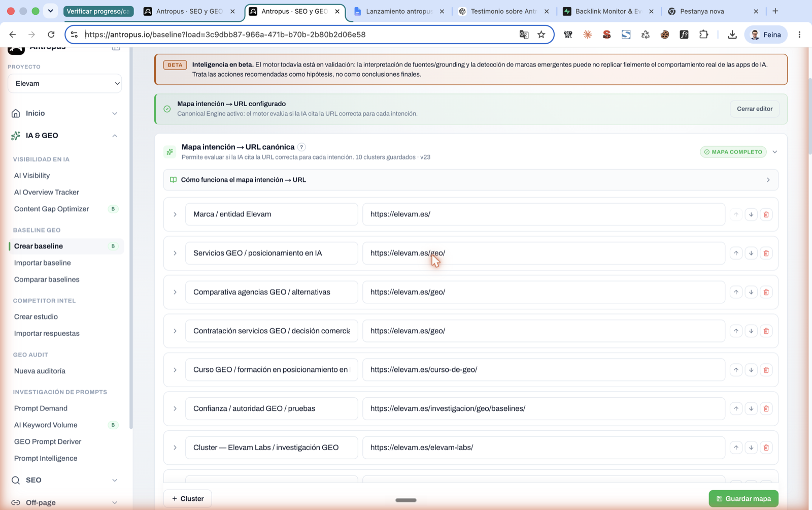Move Marca / entidad Elevam row down
812x510 pixels.
coord(751,214)
